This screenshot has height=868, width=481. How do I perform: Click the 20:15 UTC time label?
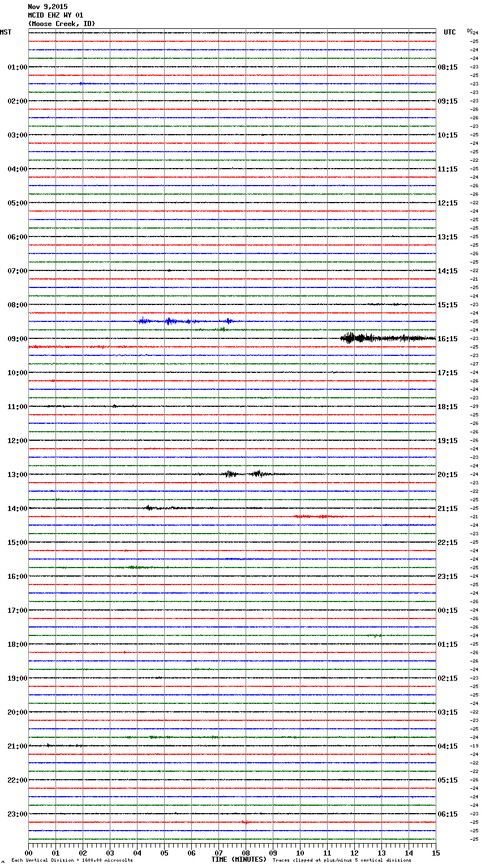tap(448, 475)
